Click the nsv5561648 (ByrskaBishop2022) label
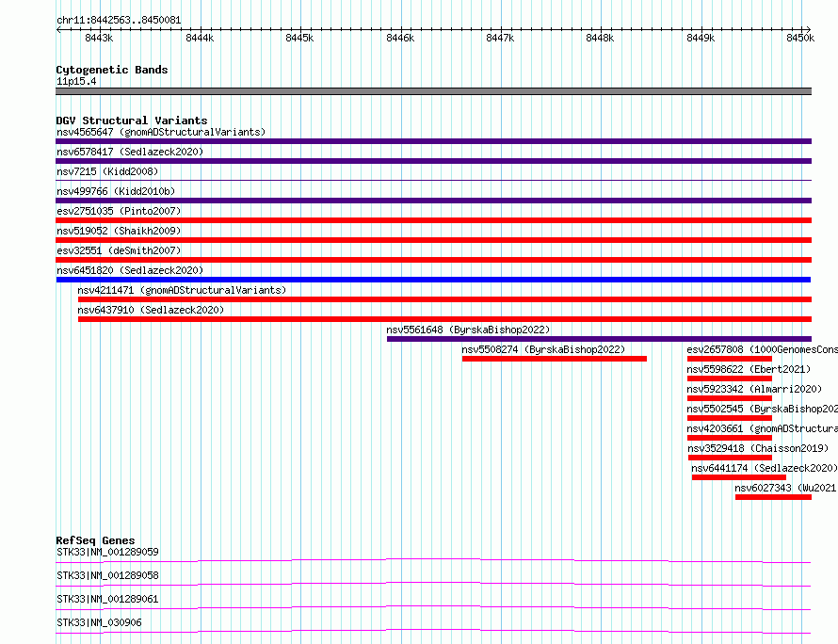The width and height of the screenshot is (838, 644). tap(468, 330)
